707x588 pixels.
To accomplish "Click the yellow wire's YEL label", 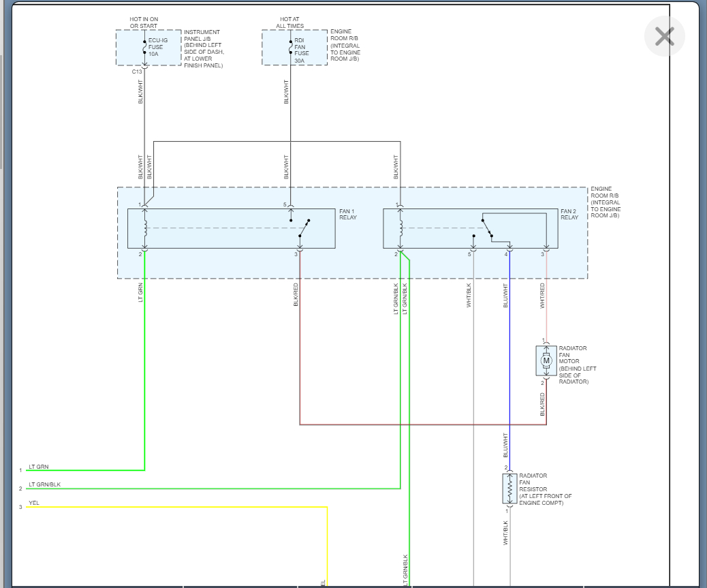I will click(x=34, y=503).
